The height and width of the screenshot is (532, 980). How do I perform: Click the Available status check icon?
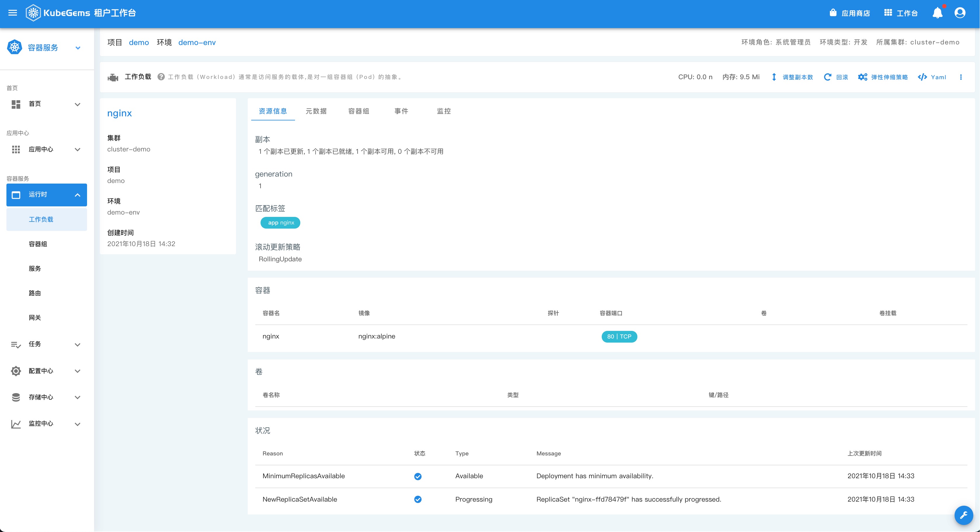[418, 476]
